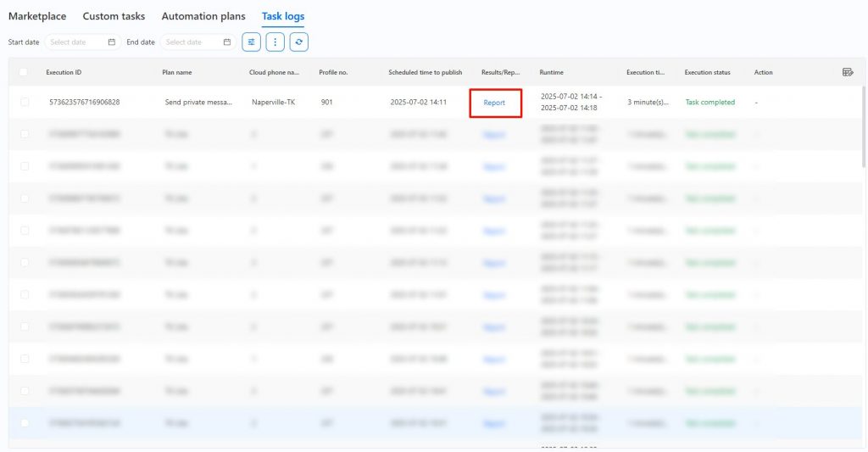This screenshot has height=452, width=868.
Task: Click the Action column header
Action: click(764, 72)
